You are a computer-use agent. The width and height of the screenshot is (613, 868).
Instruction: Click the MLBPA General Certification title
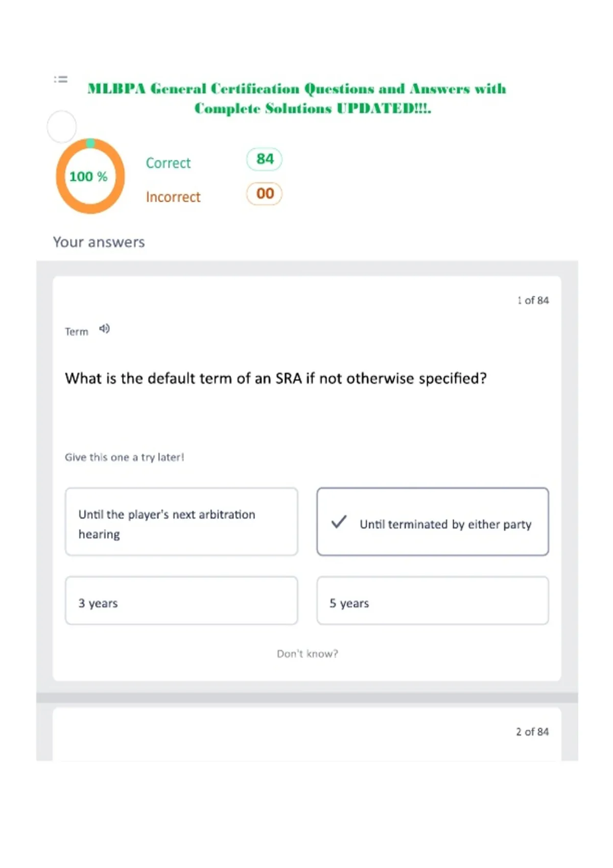pos(297,99)
